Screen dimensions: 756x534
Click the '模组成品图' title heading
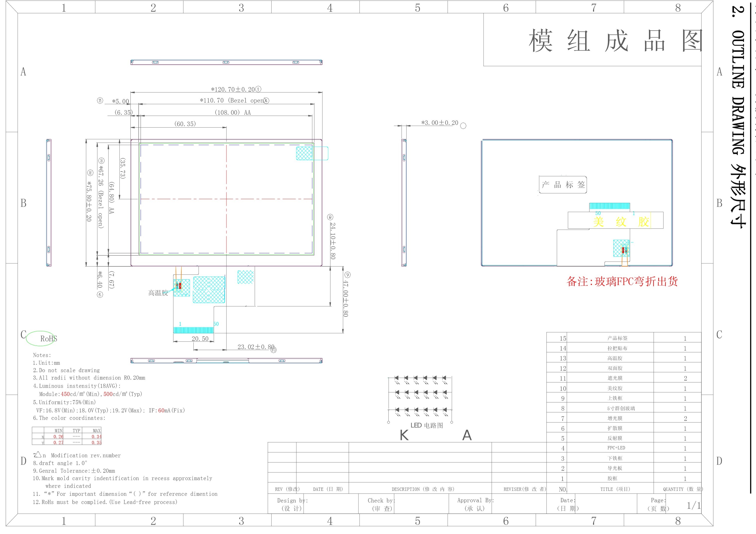tap(616, 41)
